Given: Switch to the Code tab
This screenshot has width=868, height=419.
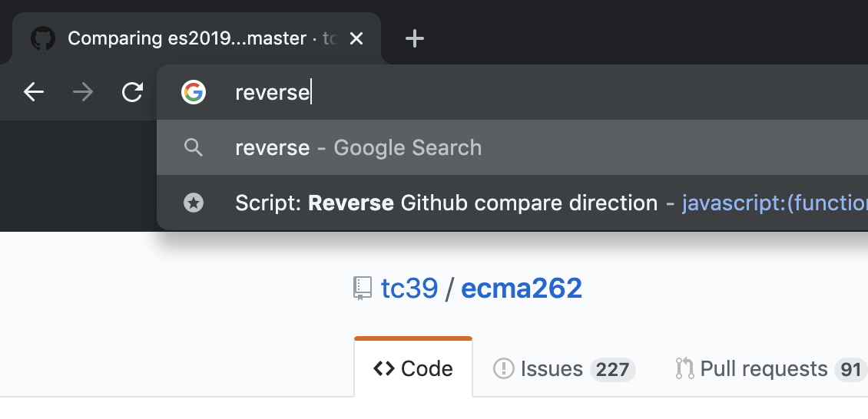Looking at the screenshot, I should coord(413,369).
